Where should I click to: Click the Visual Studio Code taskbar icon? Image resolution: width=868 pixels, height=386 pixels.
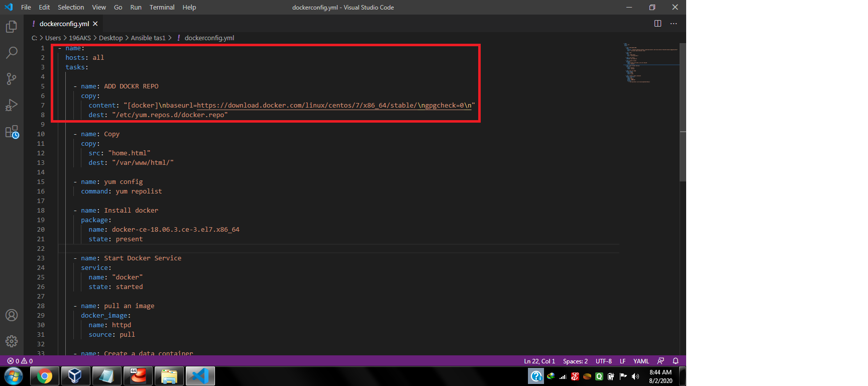[200, 376]
